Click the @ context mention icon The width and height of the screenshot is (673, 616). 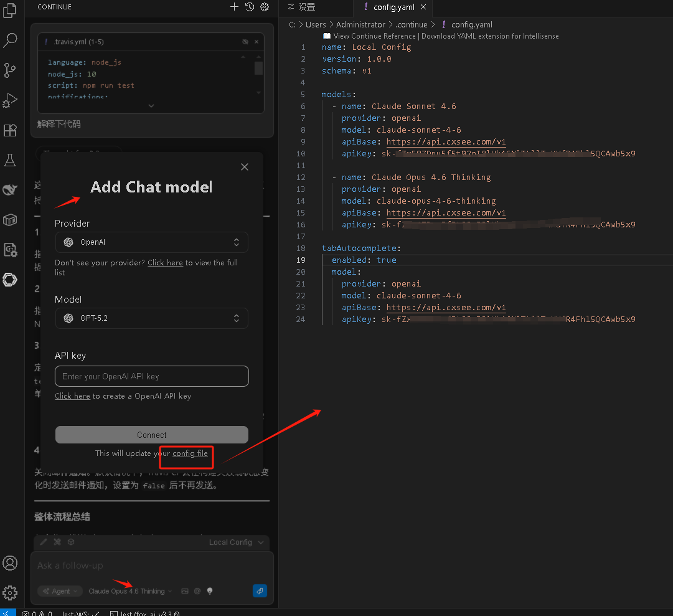pos(197,591)
